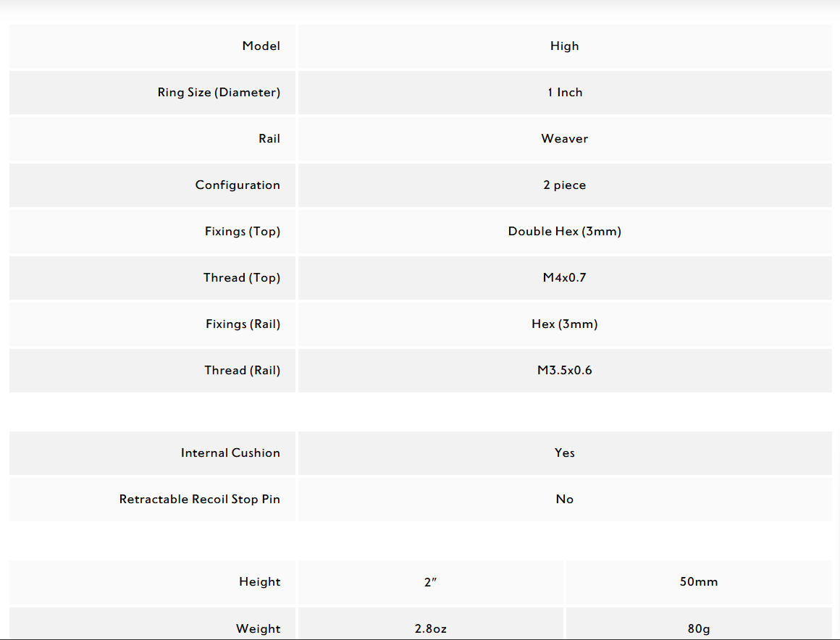
Task: Click the "Model" row label
Action: tap(261, 46)
